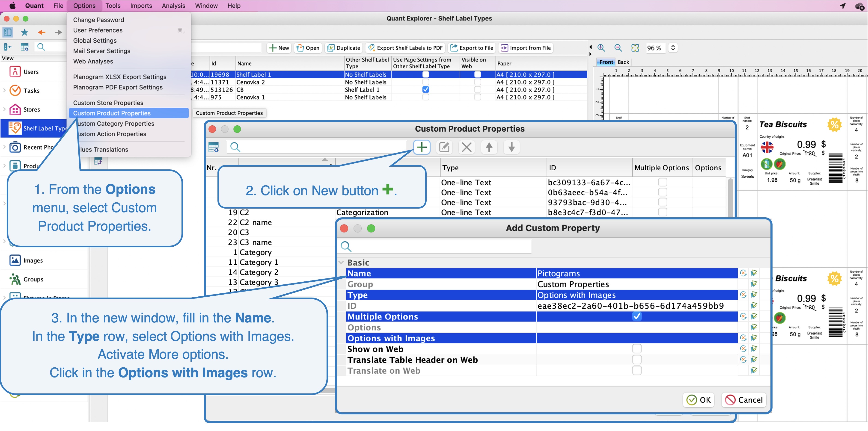Click the Type row value Options with Images
The image size is (868, 431).
pos(636,295)
